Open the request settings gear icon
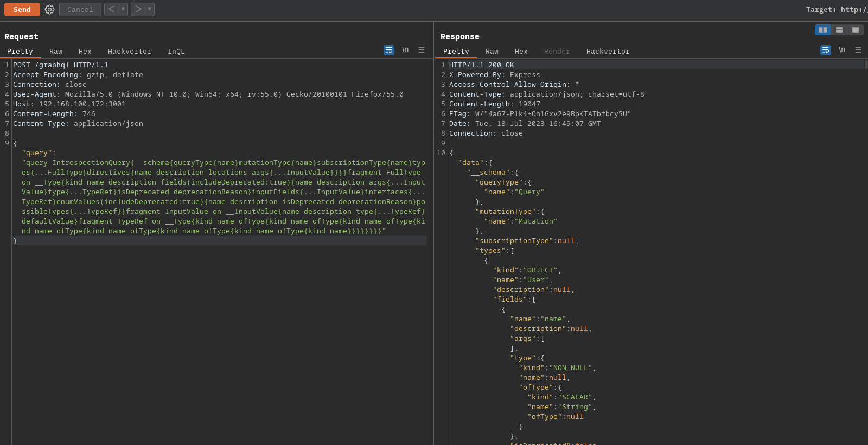The image size is (868, 445). pyautogui.click(x=49, y=10)
